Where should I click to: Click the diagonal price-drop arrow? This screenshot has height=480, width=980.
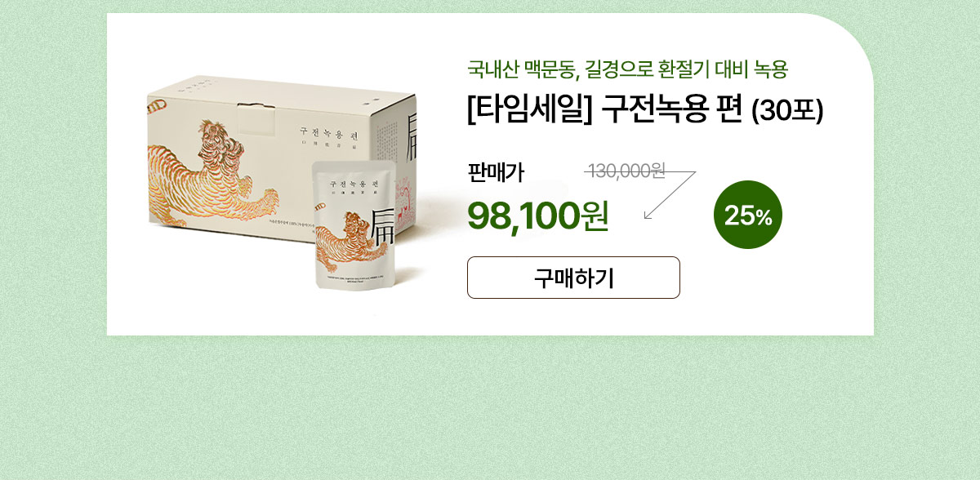pyautogui.click(x=670, y=194)
